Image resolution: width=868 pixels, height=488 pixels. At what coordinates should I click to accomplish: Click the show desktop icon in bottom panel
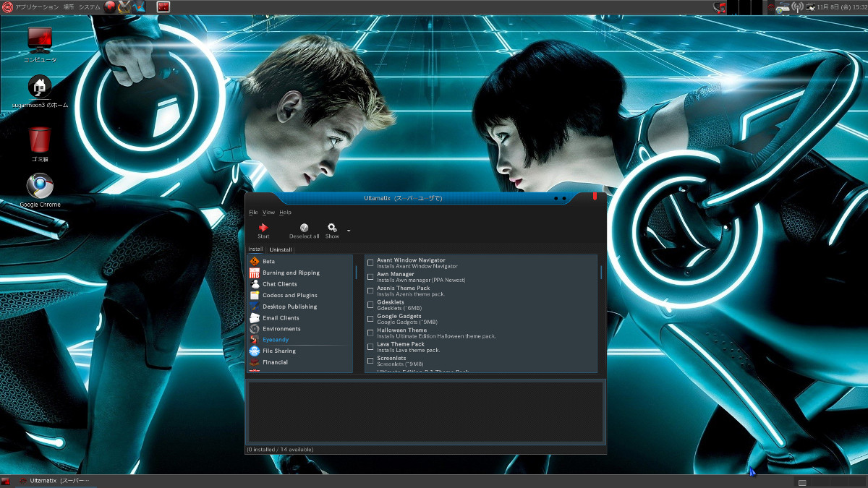click(x=6, y=481)
